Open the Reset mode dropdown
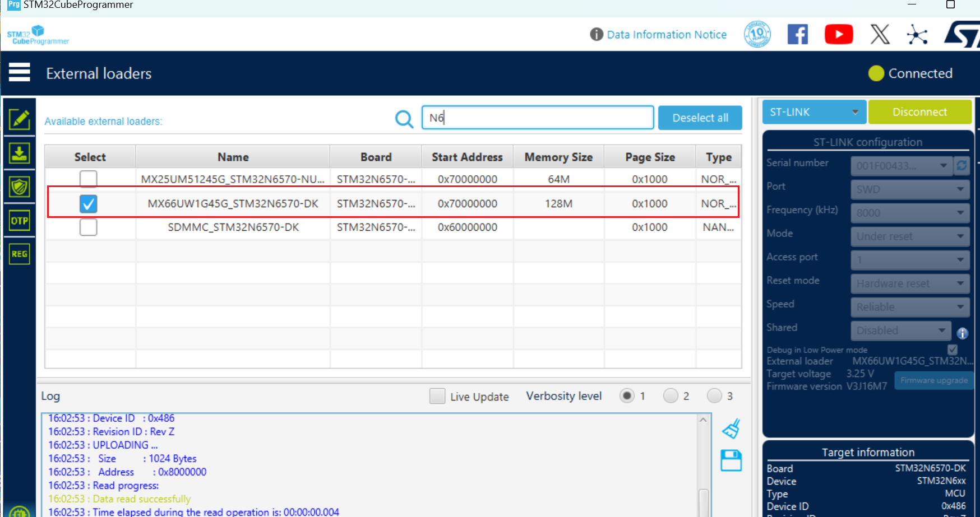 tap(909, 283)
